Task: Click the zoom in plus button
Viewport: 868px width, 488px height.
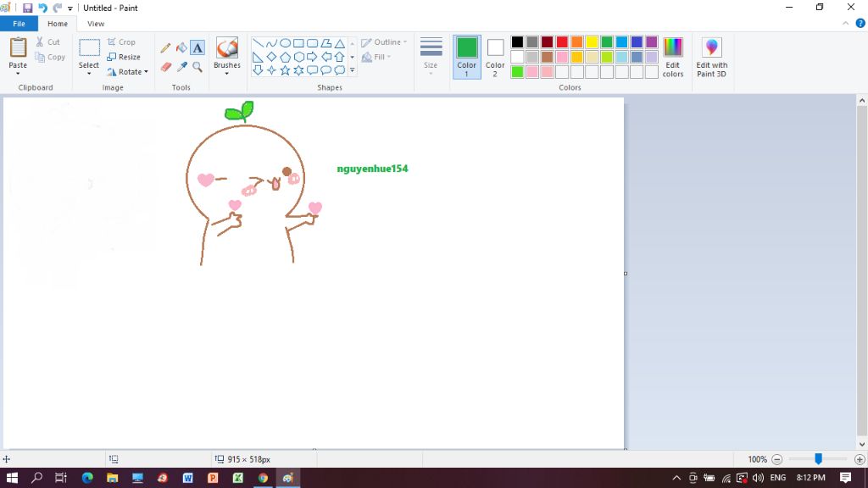Action: 860,459
